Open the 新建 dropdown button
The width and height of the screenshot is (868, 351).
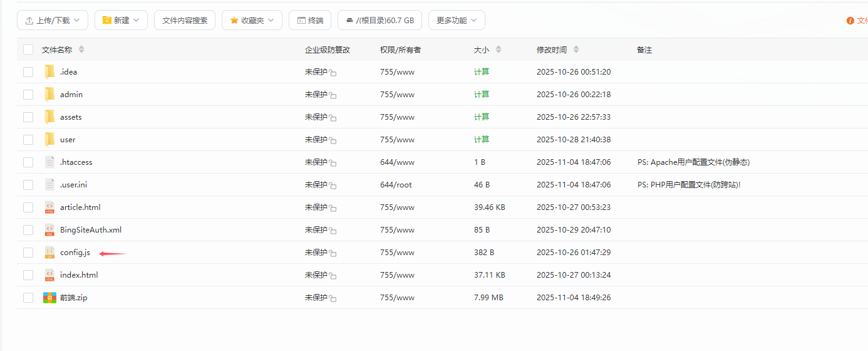(x=121, y=20)
